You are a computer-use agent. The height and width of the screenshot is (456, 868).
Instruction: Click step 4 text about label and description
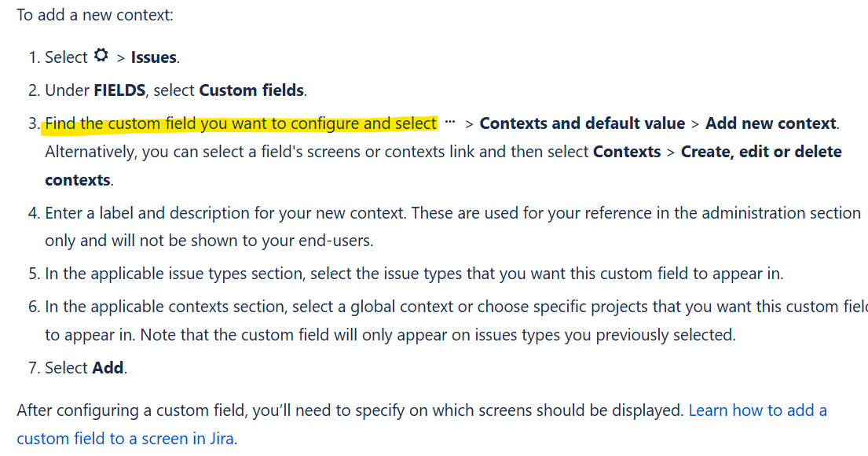pyautogui.click(x=452, y=226)
